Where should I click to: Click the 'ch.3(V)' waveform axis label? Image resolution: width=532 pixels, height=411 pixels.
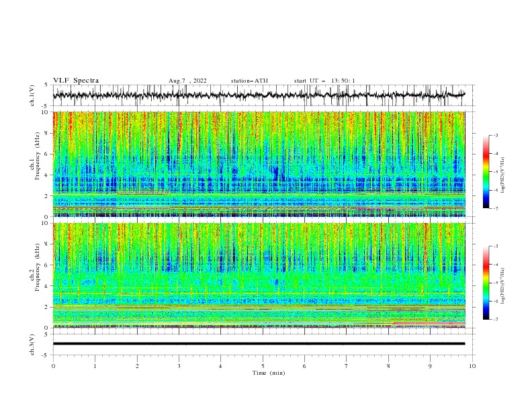32,345
